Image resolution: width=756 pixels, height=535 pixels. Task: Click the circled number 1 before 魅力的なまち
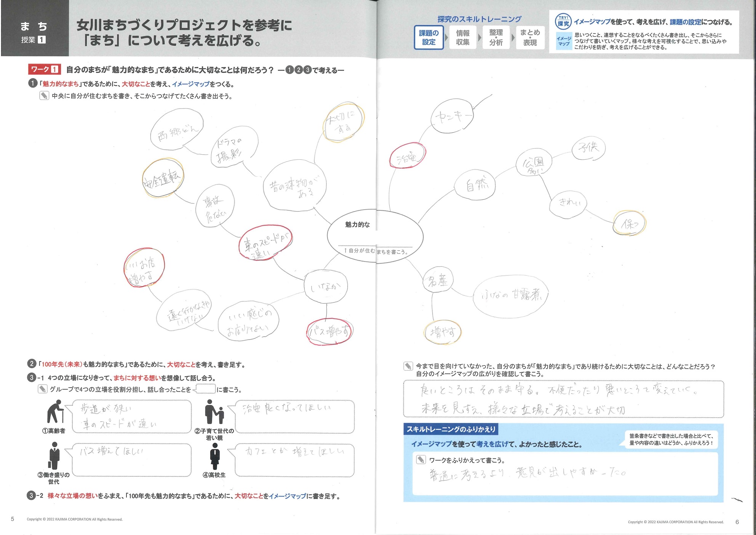click(x=33, y=83)
